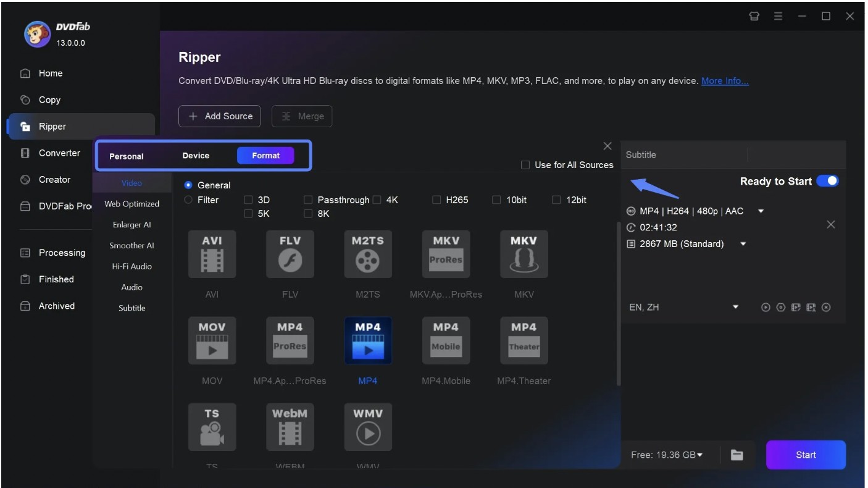Open the EN, ZH audio language dropdown
The image size is (868, 488).
[736, 307]
